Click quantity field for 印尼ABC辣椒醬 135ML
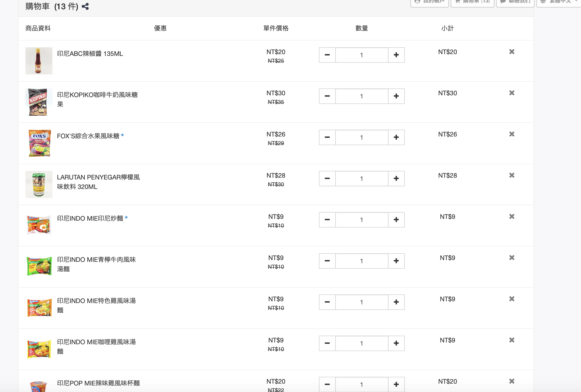581x392 pixels. pyautogui.click(x=362, y=55)
